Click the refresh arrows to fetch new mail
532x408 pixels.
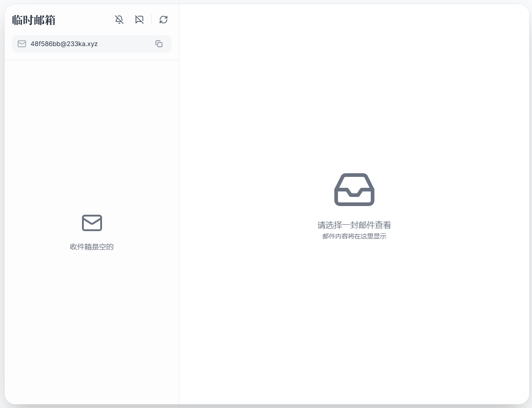[163, 20]
